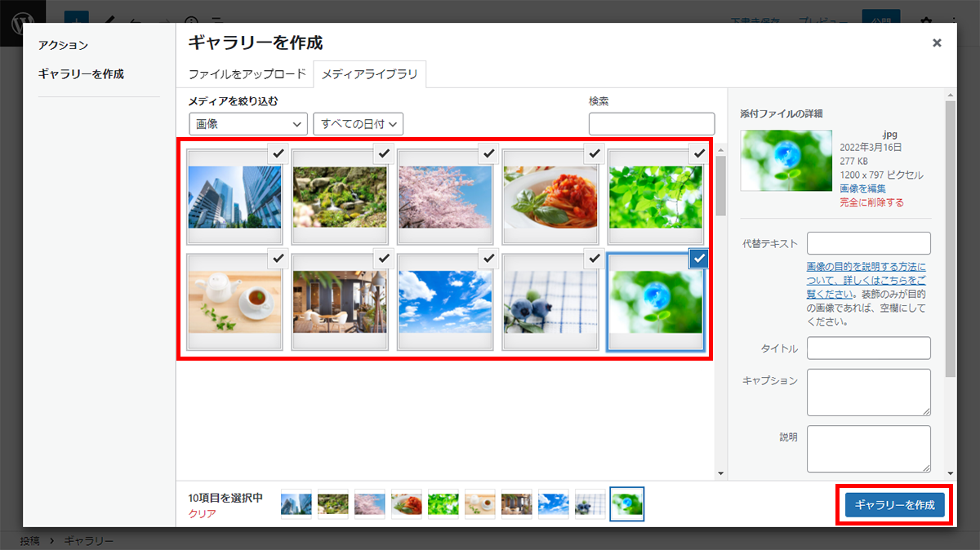Close the gallery creation dialog
The height and width of the screenshot is (550, 980).
pos(937,43)
